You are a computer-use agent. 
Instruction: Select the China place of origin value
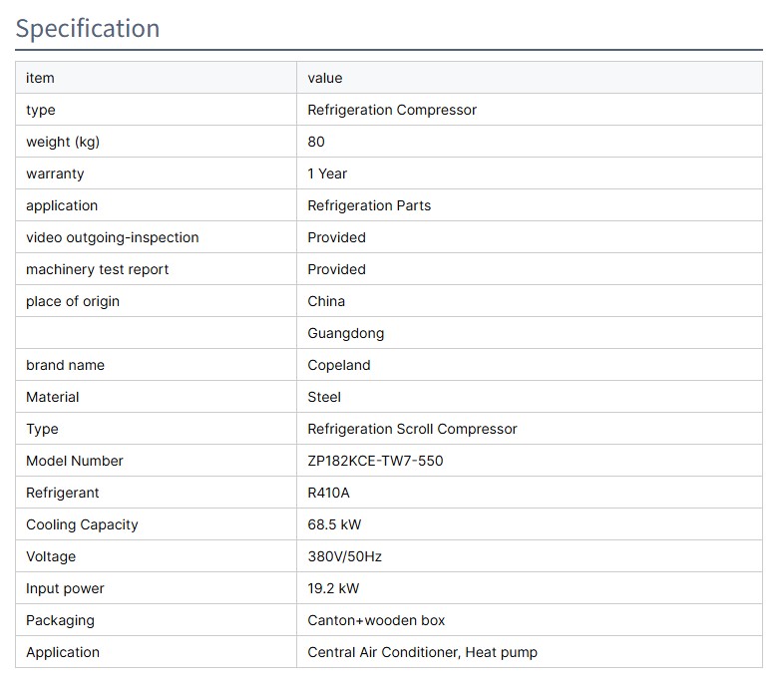coord(326,301)
